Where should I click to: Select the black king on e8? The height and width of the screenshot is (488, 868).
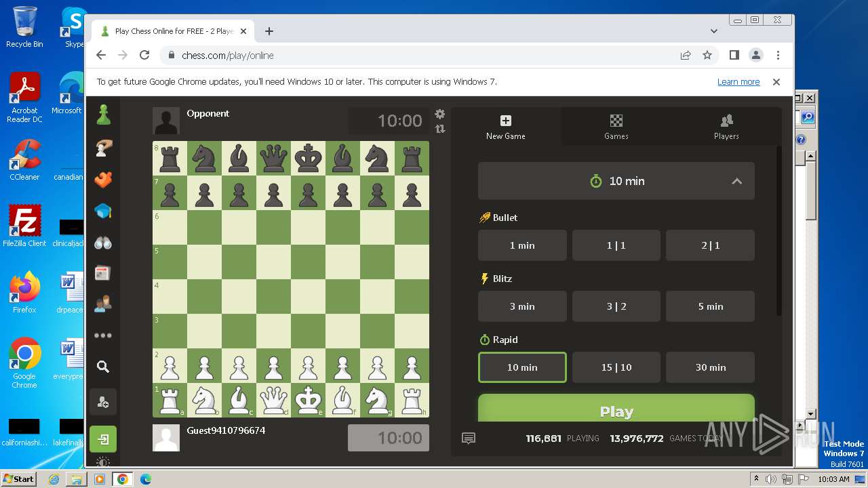308,158
